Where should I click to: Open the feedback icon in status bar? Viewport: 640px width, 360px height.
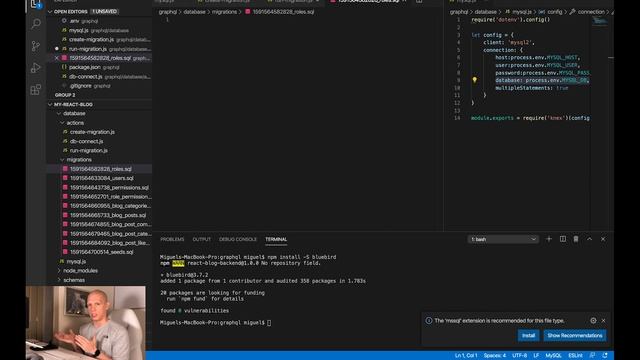(x=592, y=356)
